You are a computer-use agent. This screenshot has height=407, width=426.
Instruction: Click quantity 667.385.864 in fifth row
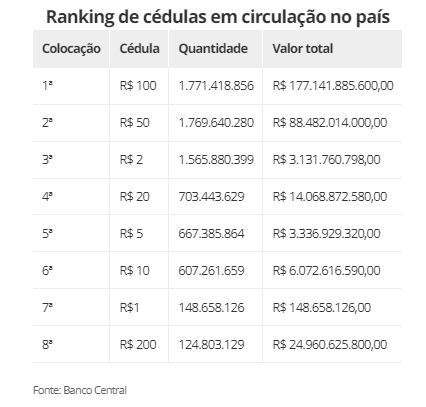click(211, 234)
